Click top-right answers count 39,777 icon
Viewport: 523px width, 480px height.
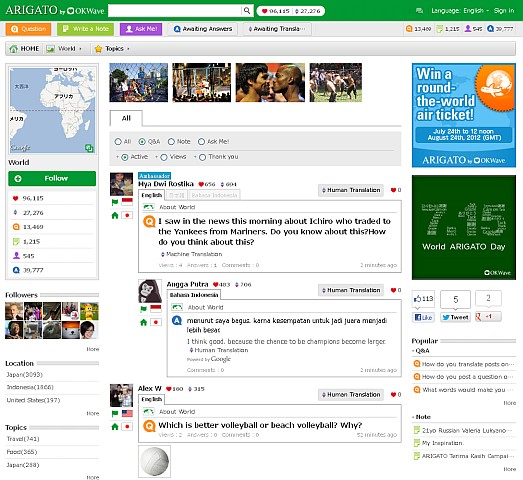pyautogui.click(x=490, y=29)
